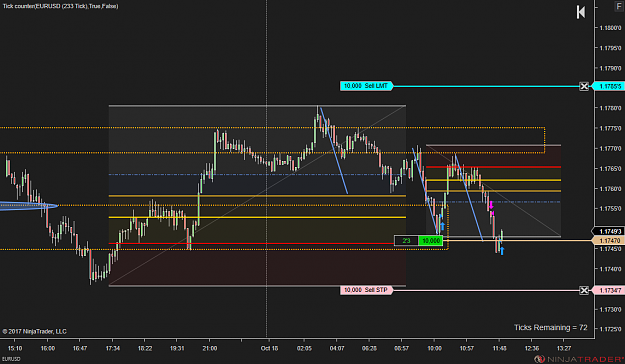
Task: Click the blue up arrow below latest candle
Action: (x=502, y=251)
